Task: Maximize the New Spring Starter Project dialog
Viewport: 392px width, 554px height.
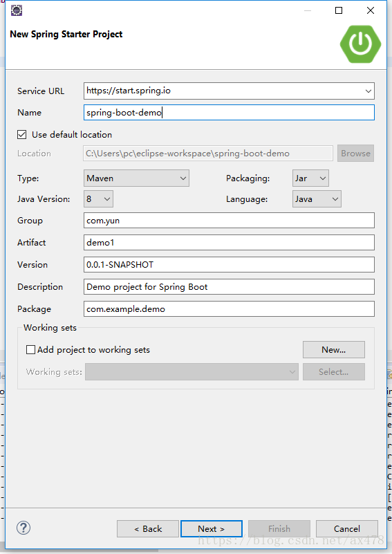Action: tap(339, 10)
